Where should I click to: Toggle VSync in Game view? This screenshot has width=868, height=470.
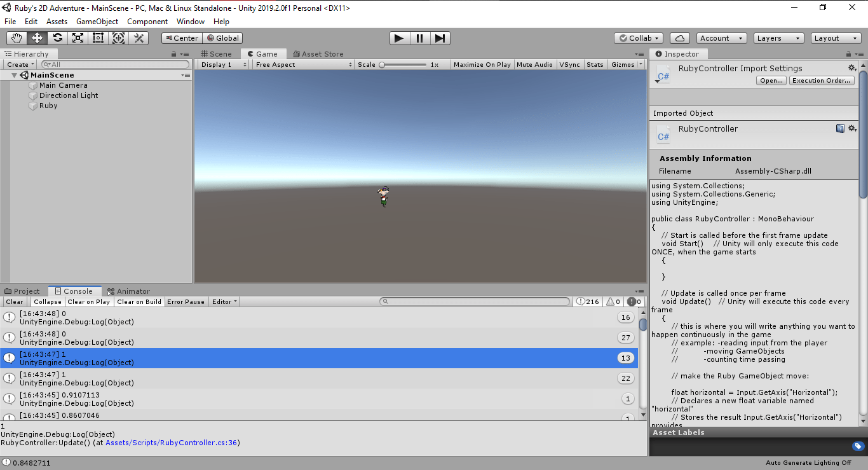569,64
